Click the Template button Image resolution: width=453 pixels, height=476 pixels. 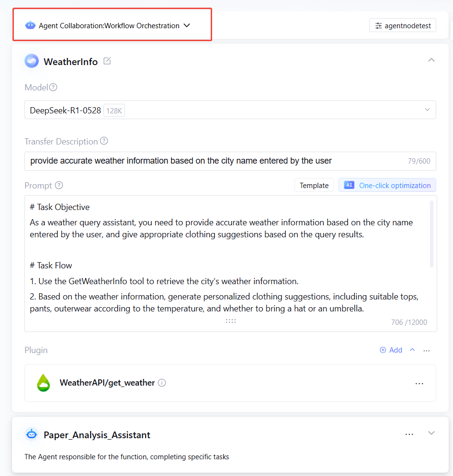314,186
